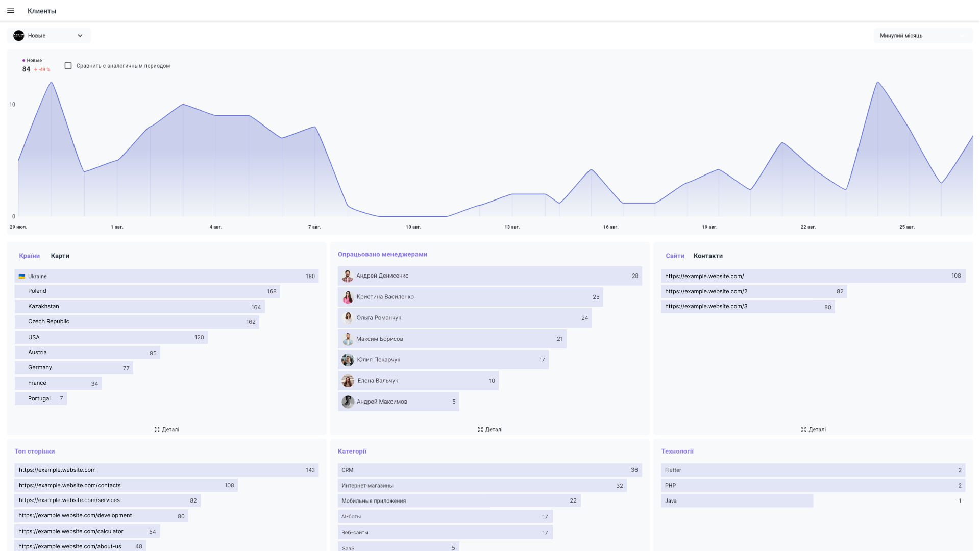Enable Сравнить с аналогичным периодом comparison
Screen dimensions: 980x551
tap(68, 65)
